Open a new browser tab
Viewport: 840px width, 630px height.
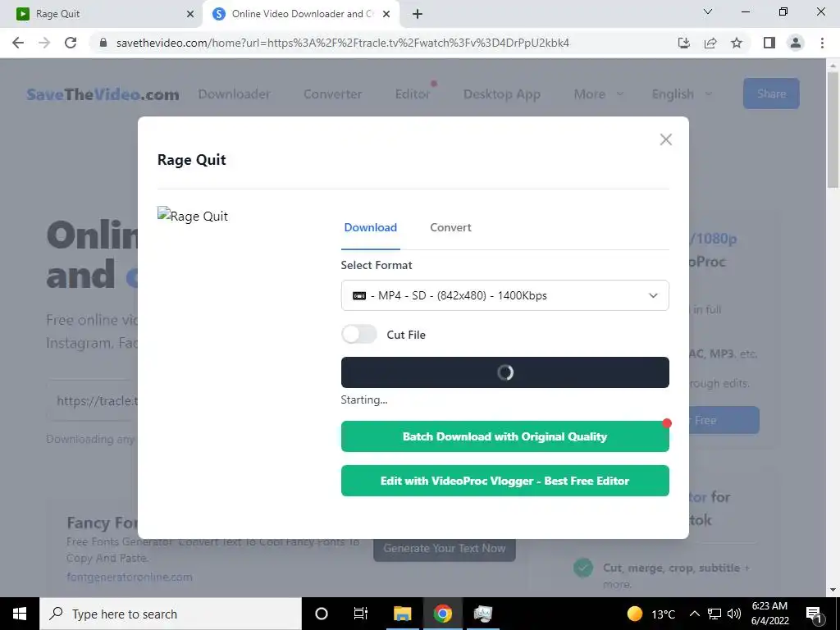click(x=418, y=14)
